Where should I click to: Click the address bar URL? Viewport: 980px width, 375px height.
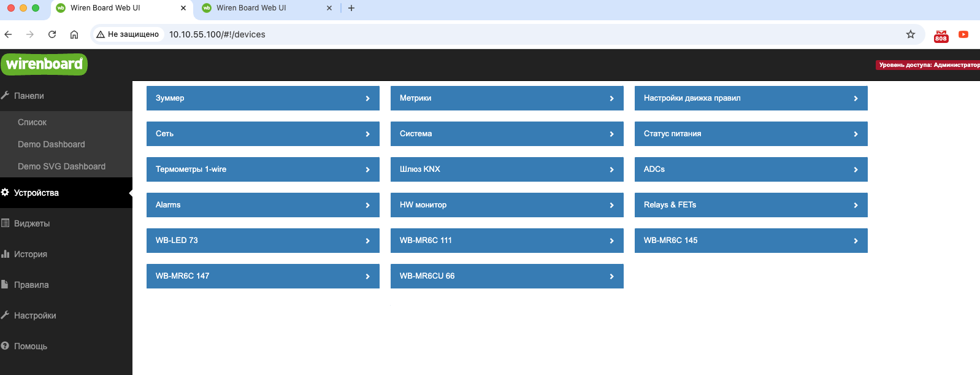pyautogui.click(x=217, y=34)
